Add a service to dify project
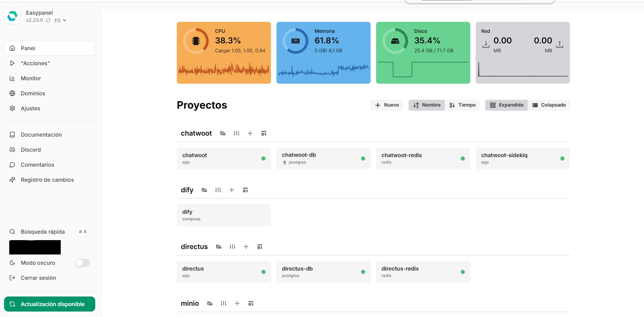The width and height of the screenshot is (644, 317). 232,190
